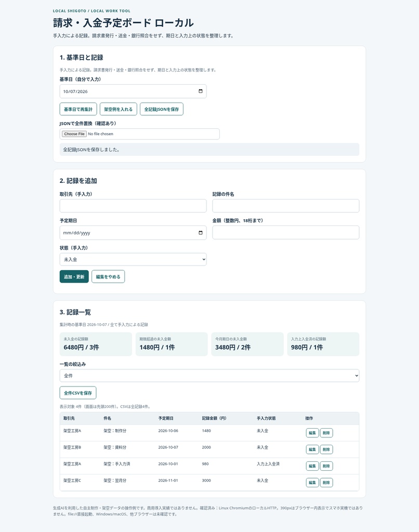Click the summary value 3480円 / 2件
Viewport: 419px width, 532px height.
(x=233, y=348)
